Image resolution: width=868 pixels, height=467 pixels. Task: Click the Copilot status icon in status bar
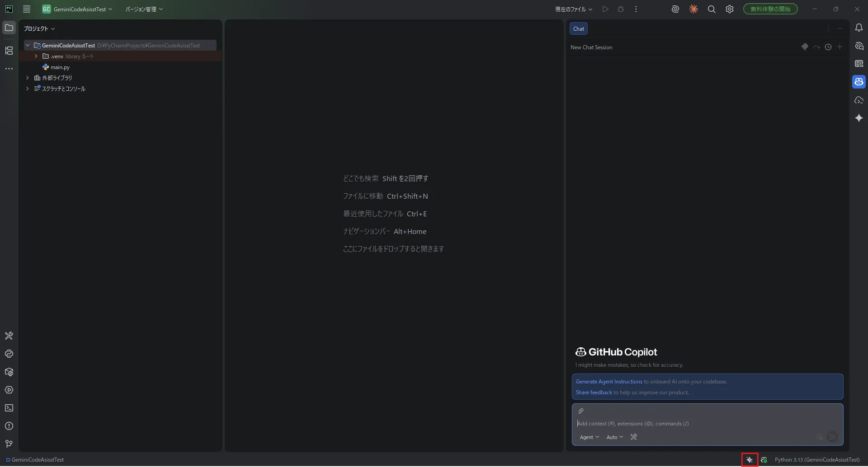pyautogui.click(x=764, y=460)
